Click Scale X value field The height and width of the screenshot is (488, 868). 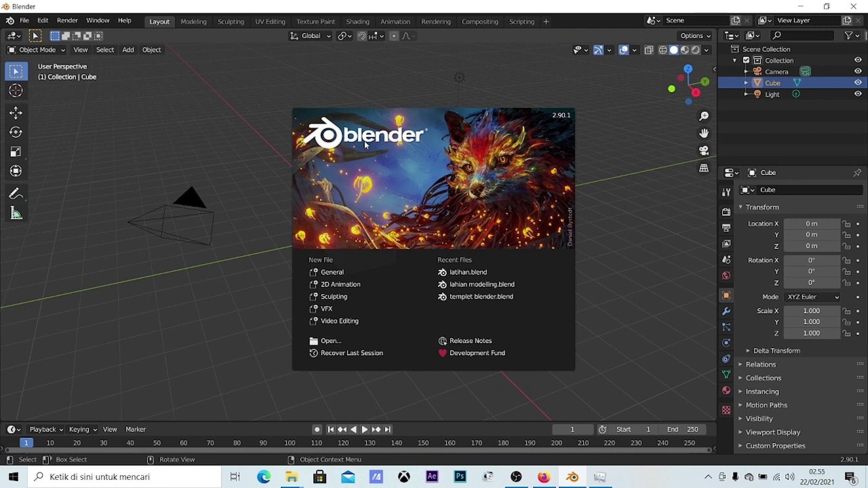click(811, 310)
